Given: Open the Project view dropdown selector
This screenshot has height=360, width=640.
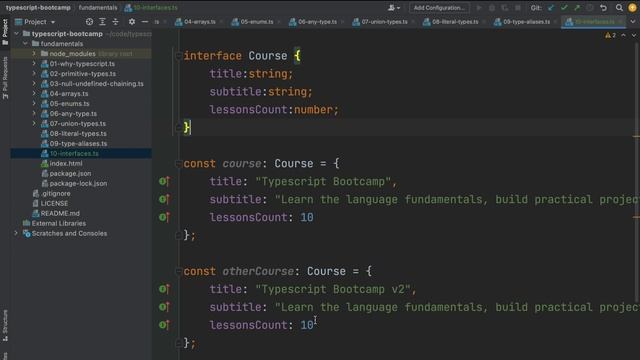Looking at the screenshot, I should tap(35, 22).
